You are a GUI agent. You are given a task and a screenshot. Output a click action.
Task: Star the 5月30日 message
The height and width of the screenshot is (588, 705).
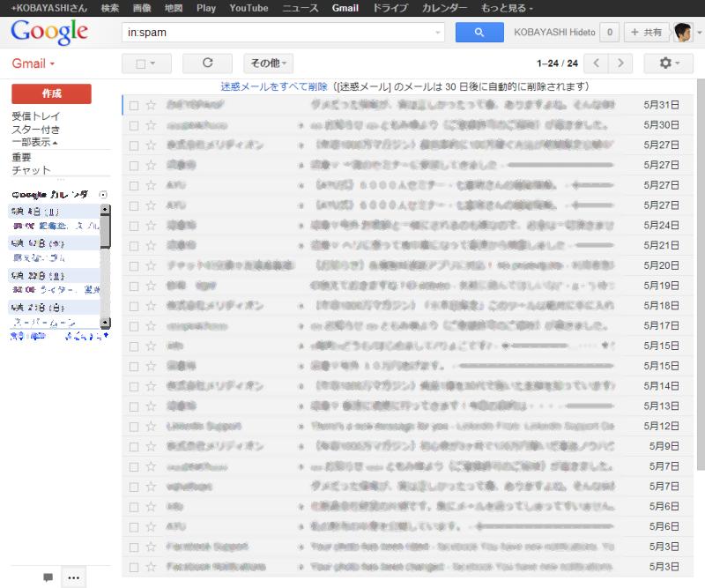click(x=151, y=125)
